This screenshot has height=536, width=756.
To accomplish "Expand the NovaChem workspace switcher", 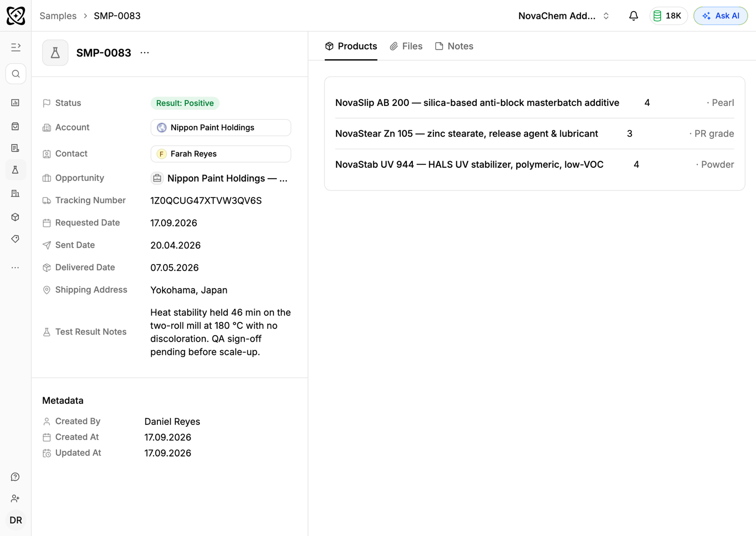I will 564,16.
